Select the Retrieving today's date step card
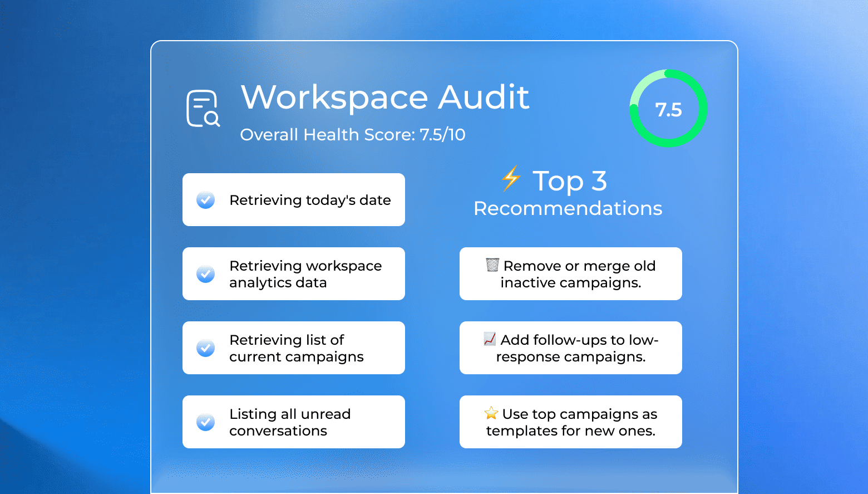The image size is (868, 494). (x=294, y=200)
